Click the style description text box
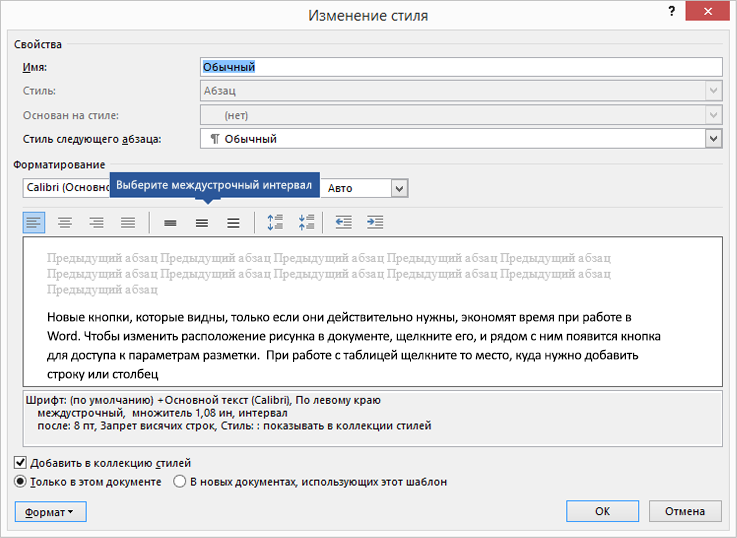This screenshot has width=737, height=538. tap(373, 418)
